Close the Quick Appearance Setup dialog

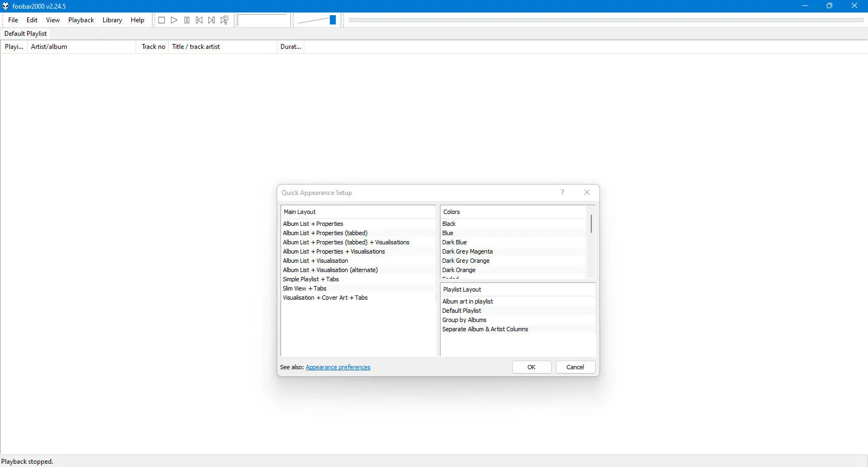(x=586, y=192)
